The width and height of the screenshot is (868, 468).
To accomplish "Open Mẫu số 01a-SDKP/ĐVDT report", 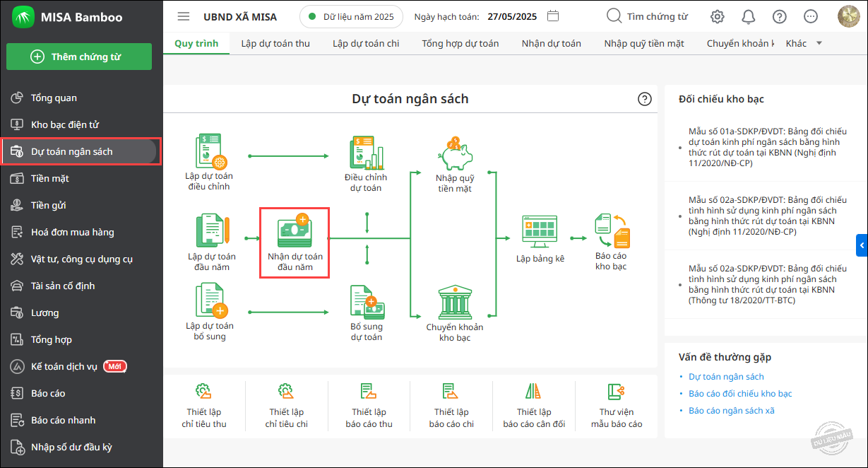I will tap(768, 147).
